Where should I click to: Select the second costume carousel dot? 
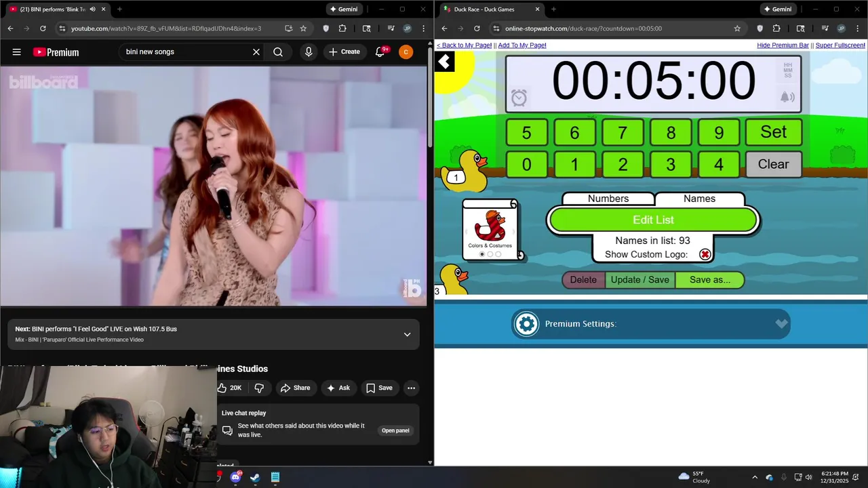point(490,254)
